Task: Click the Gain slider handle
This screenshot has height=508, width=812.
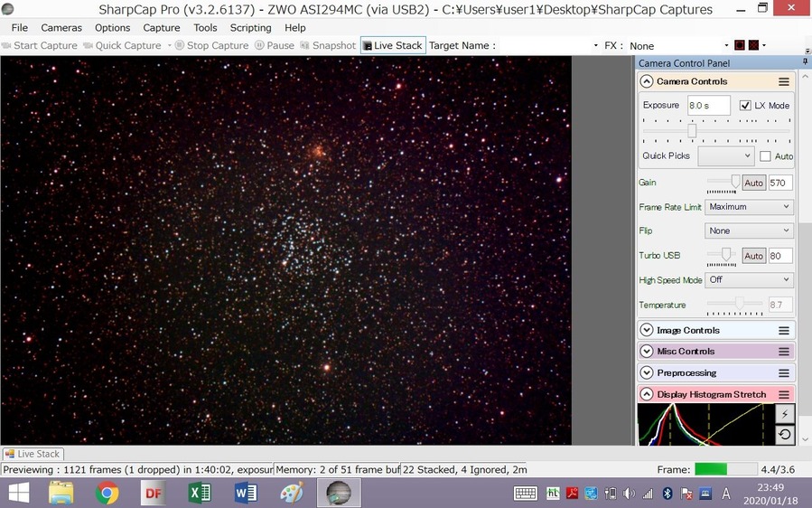Action: (735, 181)
